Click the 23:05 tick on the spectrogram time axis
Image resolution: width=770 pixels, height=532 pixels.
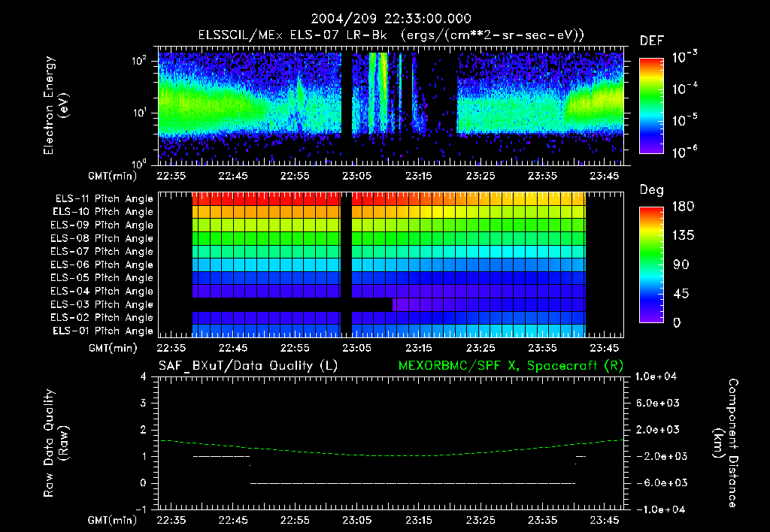[x=357, y=176]
